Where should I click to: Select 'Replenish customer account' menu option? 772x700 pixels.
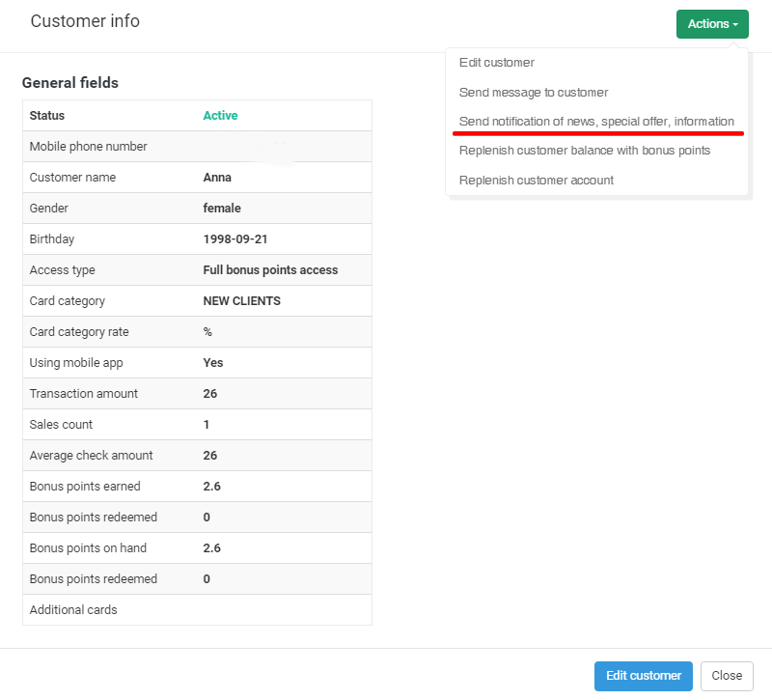click(x=537, y=181)
